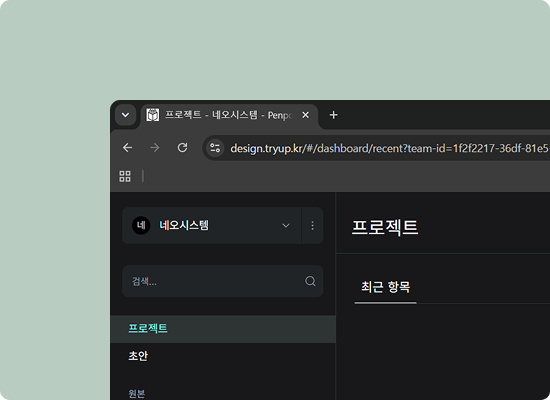Screen dimensions: 550x400
Task: Expand the 네오시스템 team switcher
Action: tap(212, 225)
